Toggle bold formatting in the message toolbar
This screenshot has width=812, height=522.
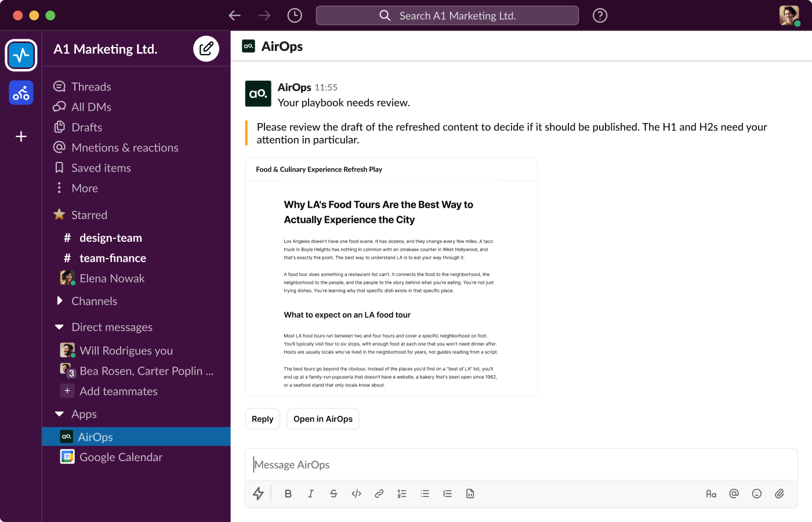coord(288,494)
